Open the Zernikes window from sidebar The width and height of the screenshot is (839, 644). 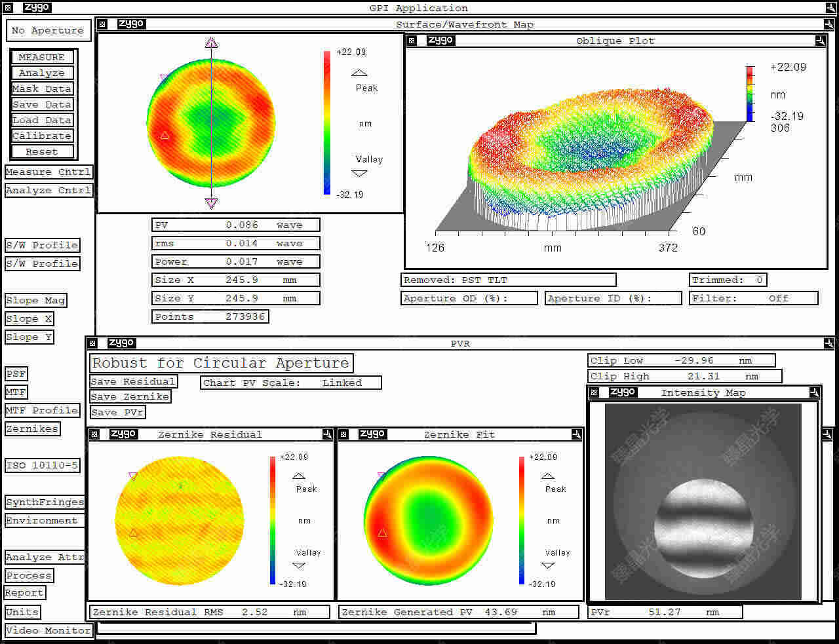click(32, 429)
